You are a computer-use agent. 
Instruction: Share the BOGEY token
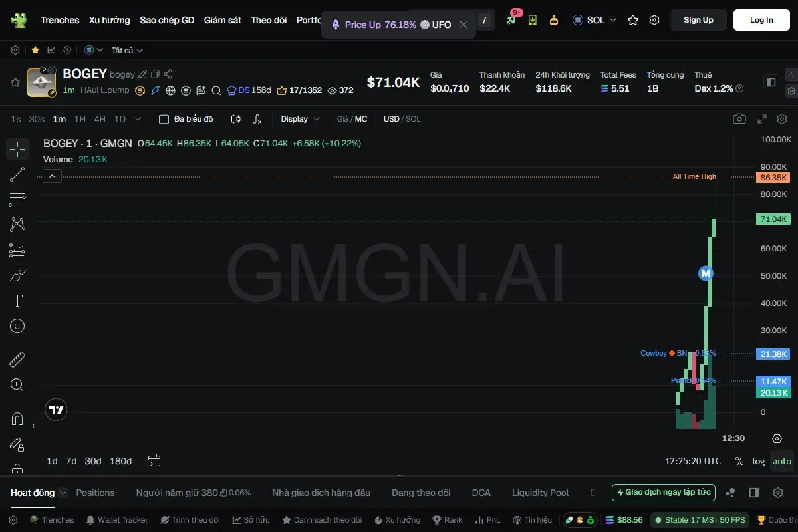pyautogui.click(x=168, y=74)
